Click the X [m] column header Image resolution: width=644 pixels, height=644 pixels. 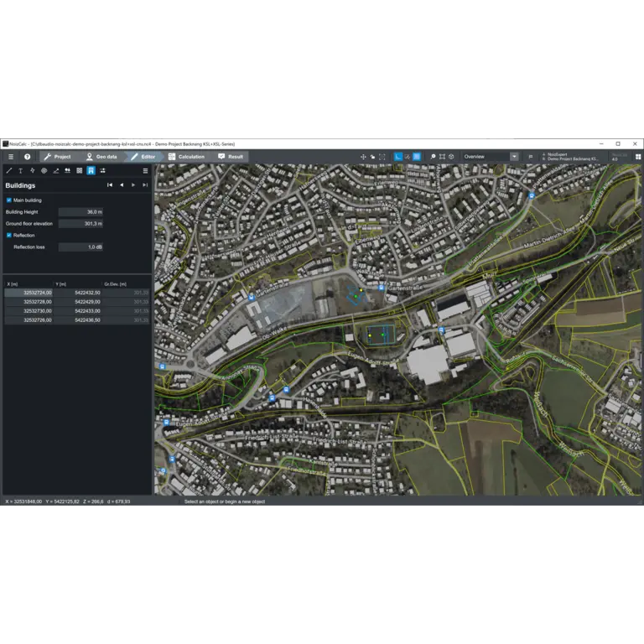coord(29,284)
